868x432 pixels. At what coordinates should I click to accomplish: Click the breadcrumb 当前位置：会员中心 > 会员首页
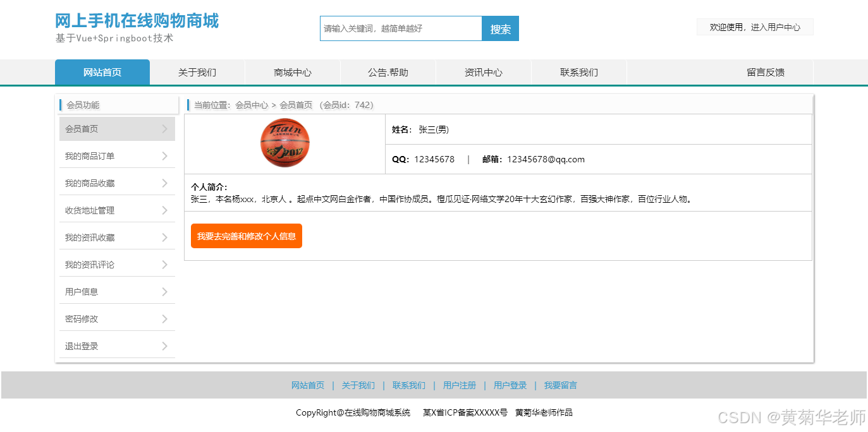[253, 105]
